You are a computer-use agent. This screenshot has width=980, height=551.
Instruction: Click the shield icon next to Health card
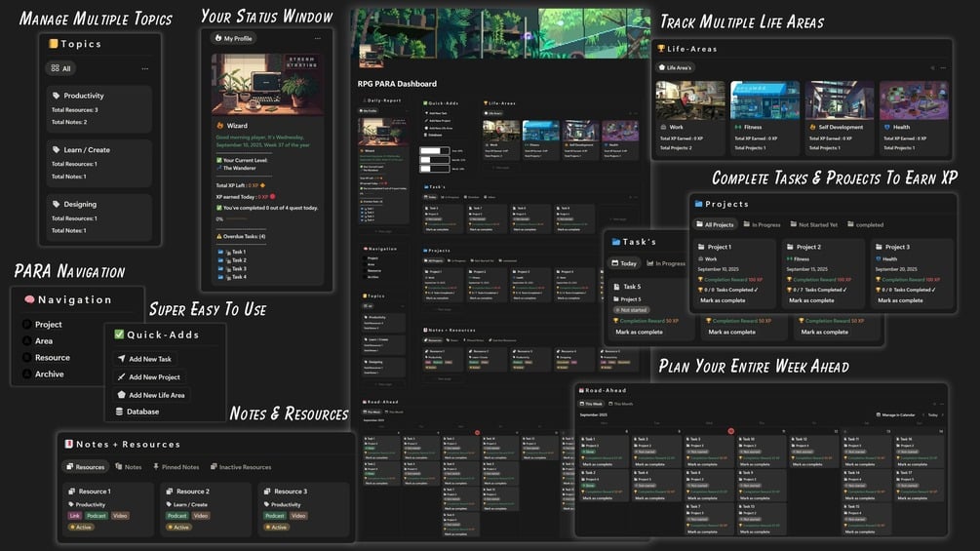pyautogui.click(x=886, y=127)
